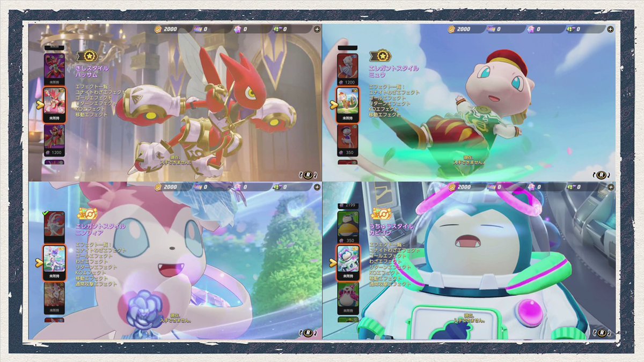Image resolution: width=644 pixels, height=362 pixels.
Task: Add currency with plus icon in Mew panel
Action: tap(611, 29)
